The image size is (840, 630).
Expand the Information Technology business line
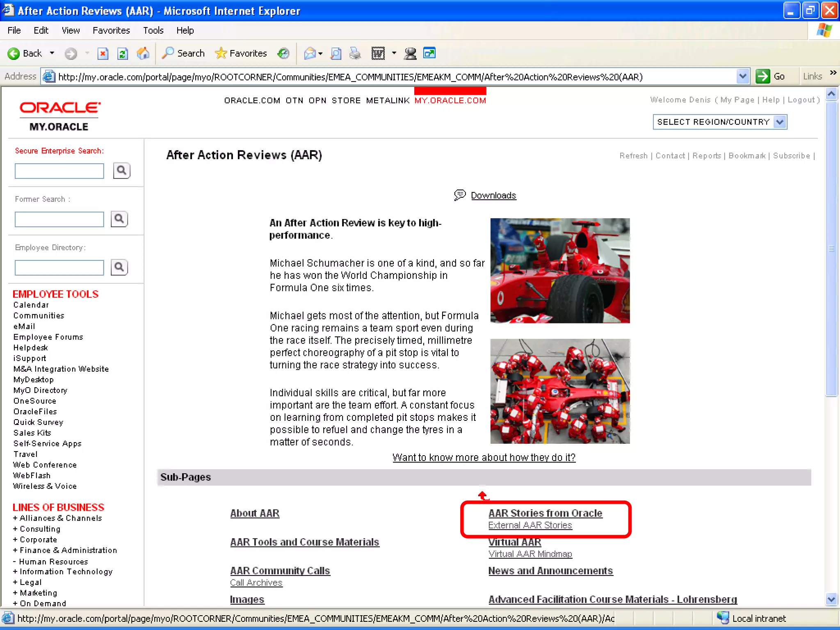pyautogui.click(x=15, y=572)
